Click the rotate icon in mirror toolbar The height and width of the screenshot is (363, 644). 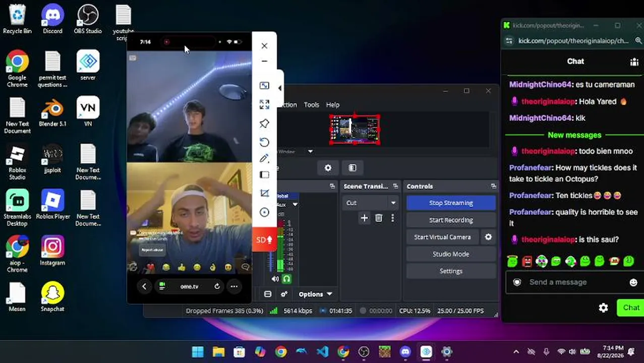coord(264,142)
